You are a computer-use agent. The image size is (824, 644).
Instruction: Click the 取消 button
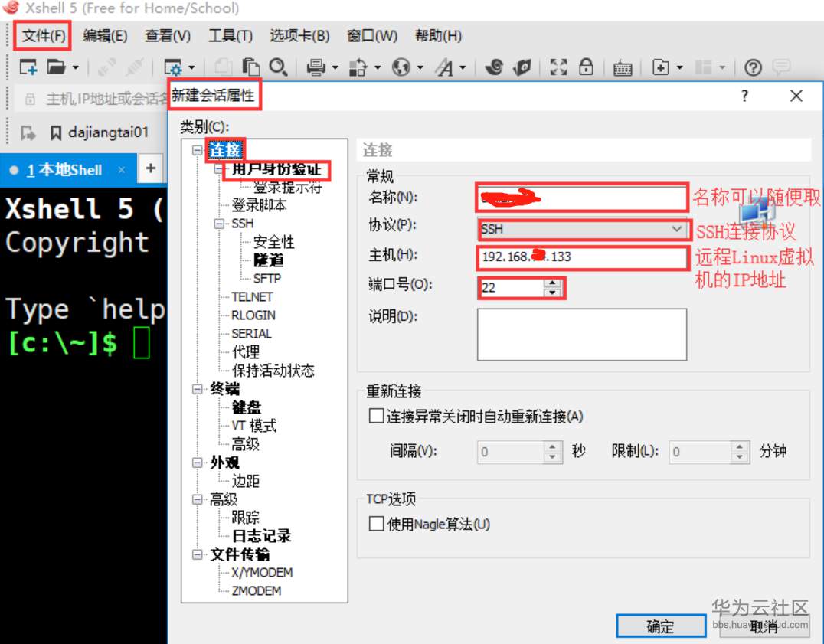point(764,626)
